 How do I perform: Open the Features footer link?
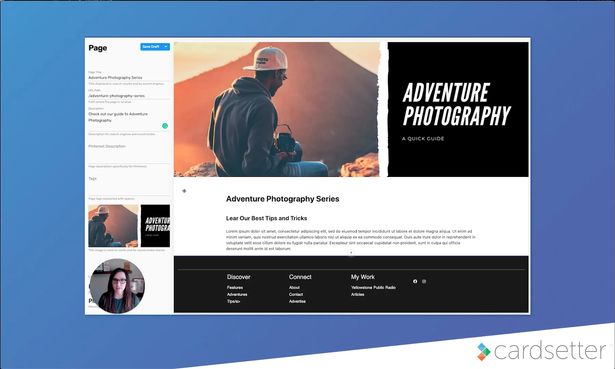(x=235, y=287)
